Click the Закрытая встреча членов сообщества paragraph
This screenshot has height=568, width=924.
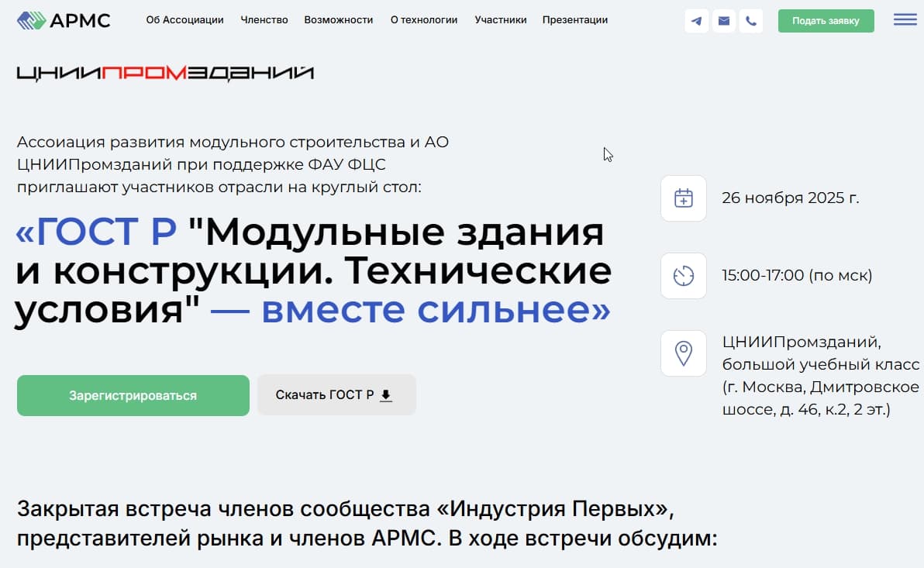367,523
